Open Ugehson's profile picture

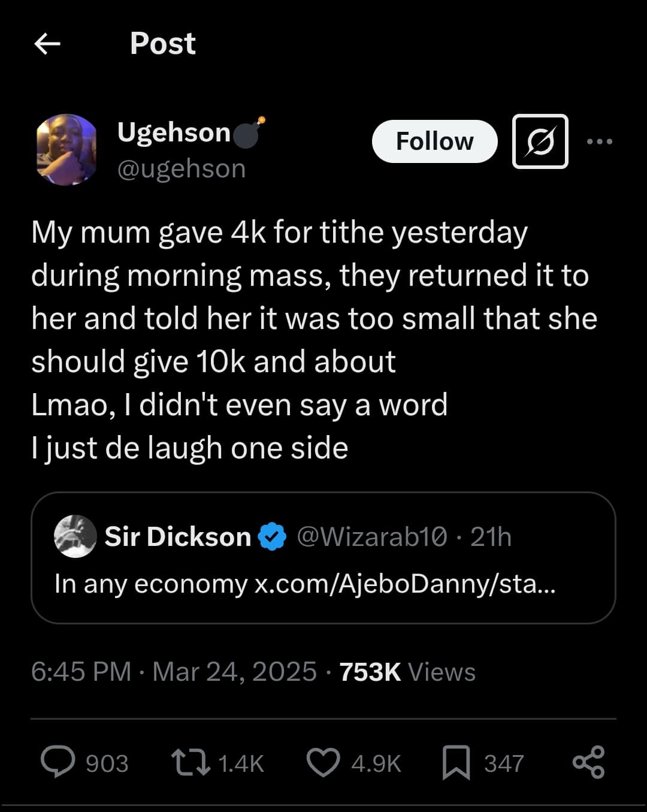(x=66, y=150)
